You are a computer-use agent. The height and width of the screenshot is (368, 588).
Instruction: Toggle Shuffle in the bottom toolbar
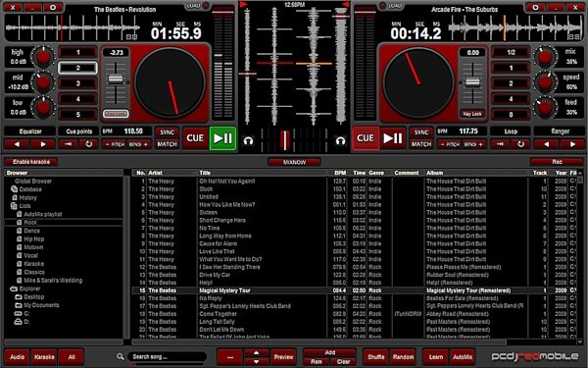375,357
